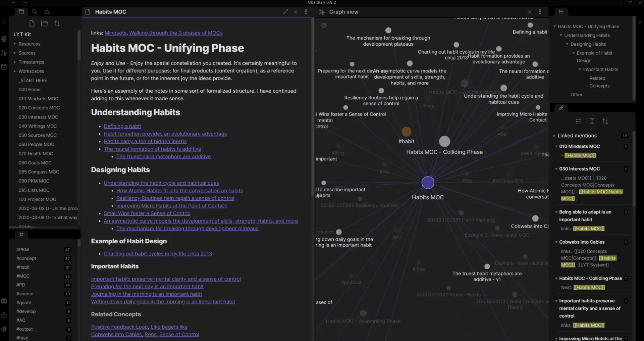Close the Graph view pane
The height and width of the screenshot is (341, 644).
click(x=529, y=12)
